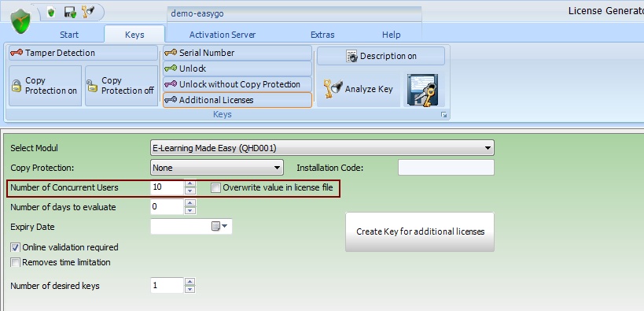Check Removes time limitation
This screenshot has height=311, width=644.
coord(15,262)
